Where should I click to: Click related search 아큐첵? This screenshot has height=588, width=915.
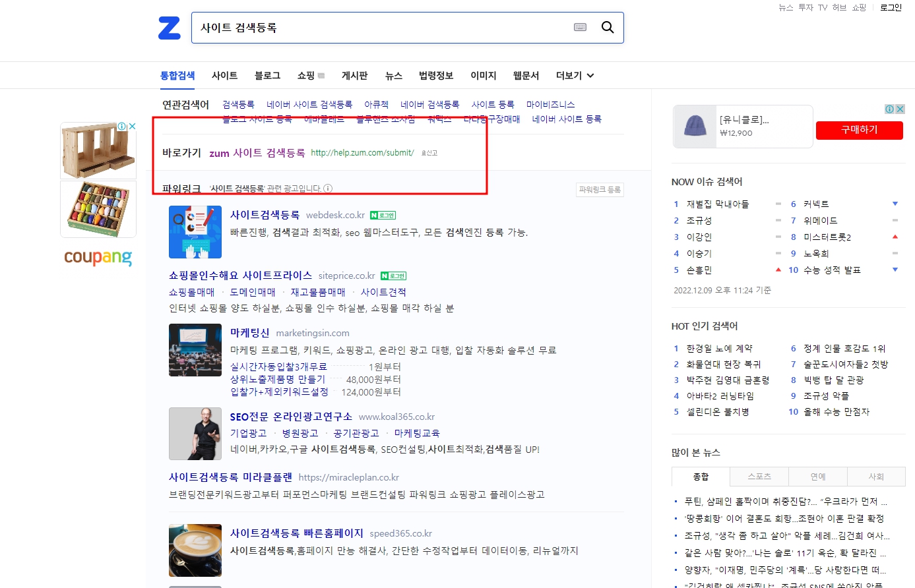click(x=377, y=105)
